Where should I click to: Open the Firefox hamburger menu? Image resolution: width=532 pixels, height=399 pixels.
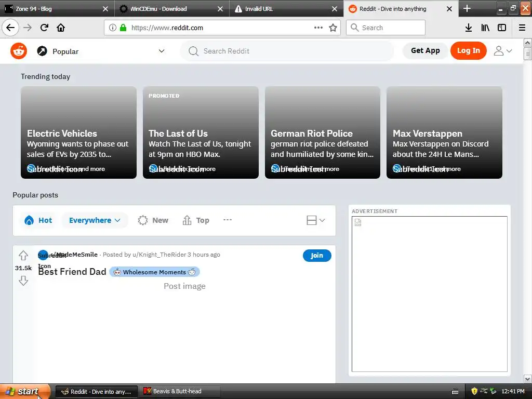click(522, 28)
